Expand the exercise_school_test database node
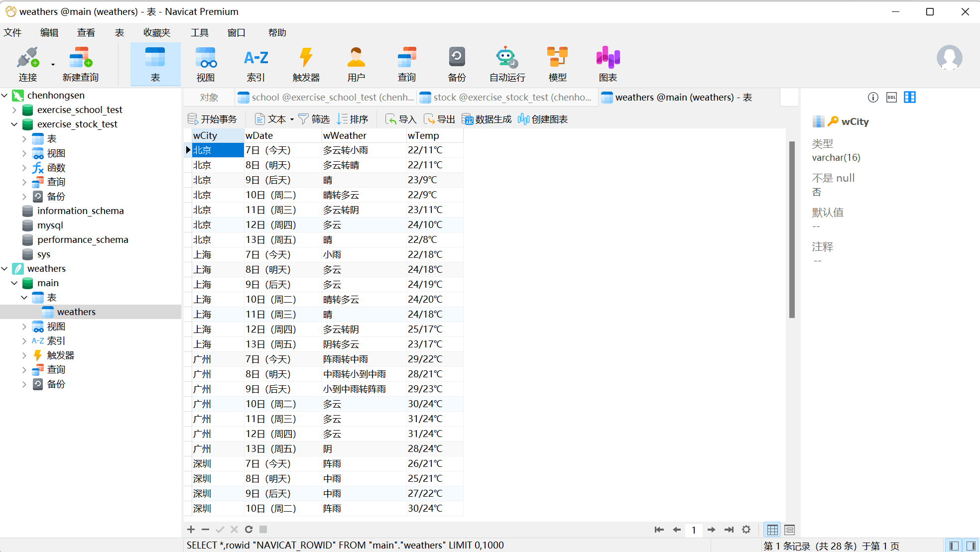The height and width of the screenshot is (552, 980). click(14, 110)
